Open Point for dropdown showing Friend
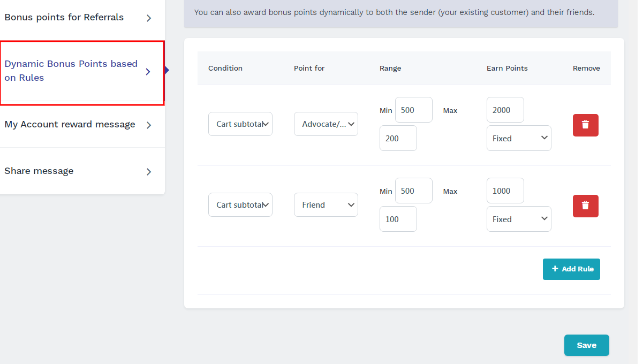Viewport: 643px width, 364px height. (326, 204)
